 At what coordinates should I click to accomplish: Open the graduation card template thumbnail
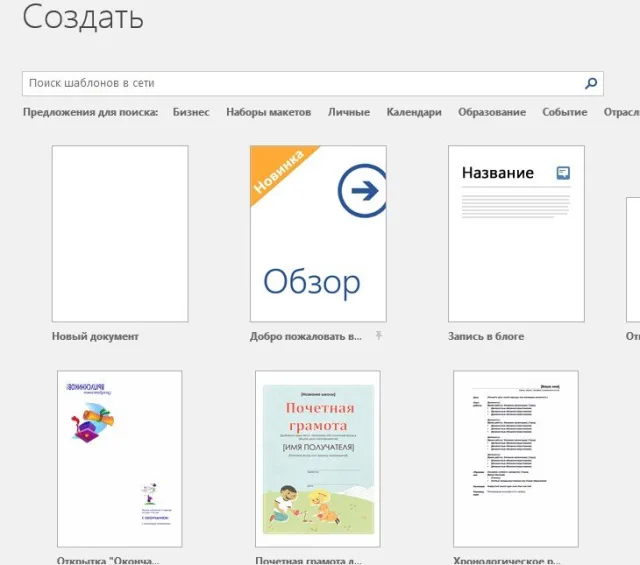click(120, 459)
